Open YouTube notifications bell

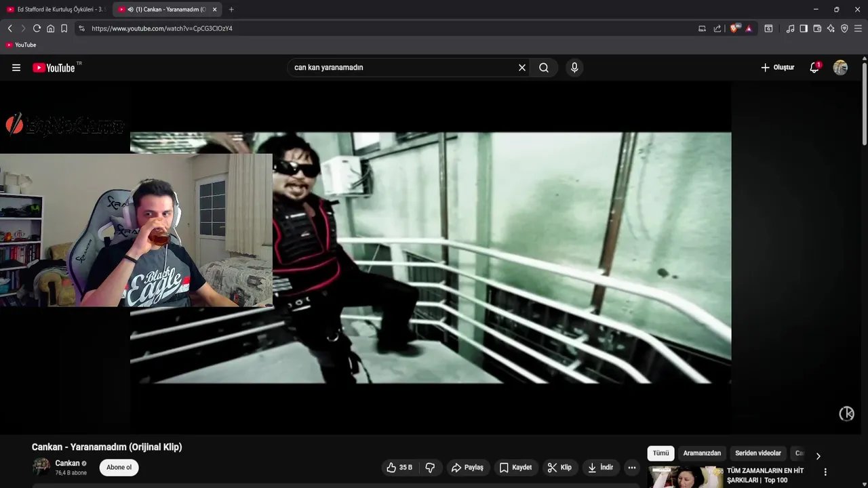pos(814,68)
